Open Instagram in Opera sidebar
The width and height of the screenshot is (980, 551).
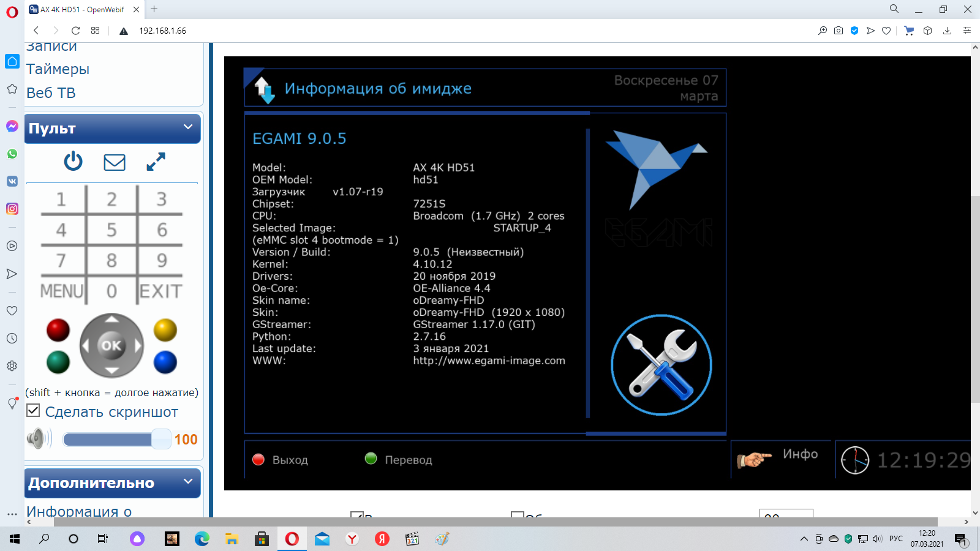(12, 209)
